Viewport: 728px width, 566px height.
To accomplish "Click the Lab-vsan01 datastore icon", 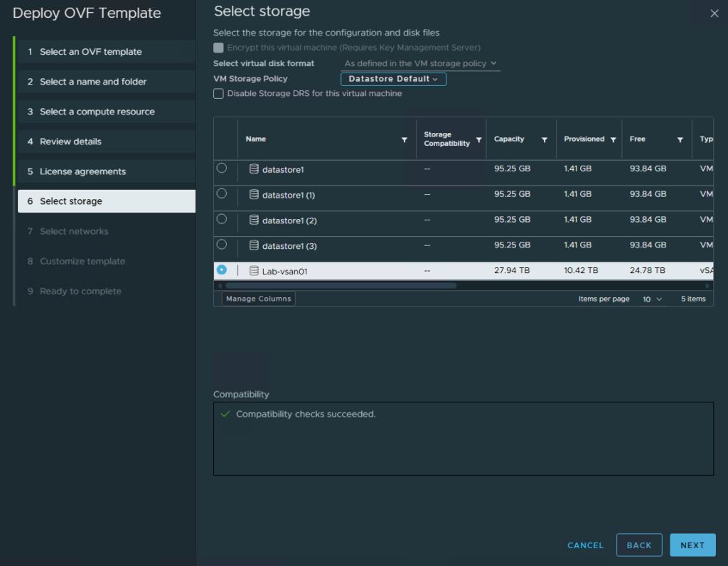I will [254, 271].
